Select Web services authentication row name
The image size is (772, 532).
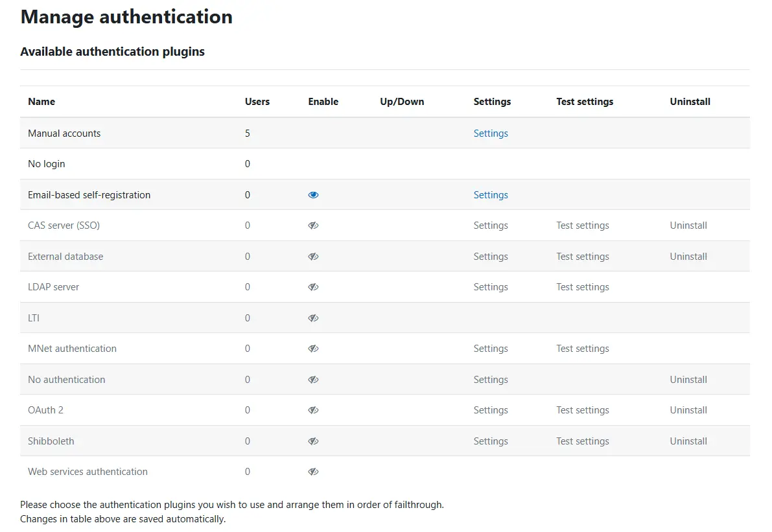point(88,472)
